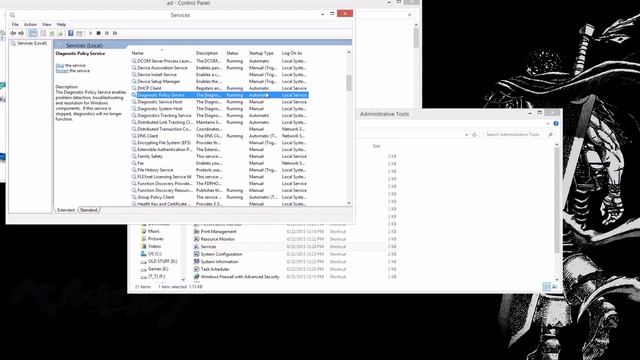Click the Refresh icon in Administrative Tools address bar

coord(474,134)
